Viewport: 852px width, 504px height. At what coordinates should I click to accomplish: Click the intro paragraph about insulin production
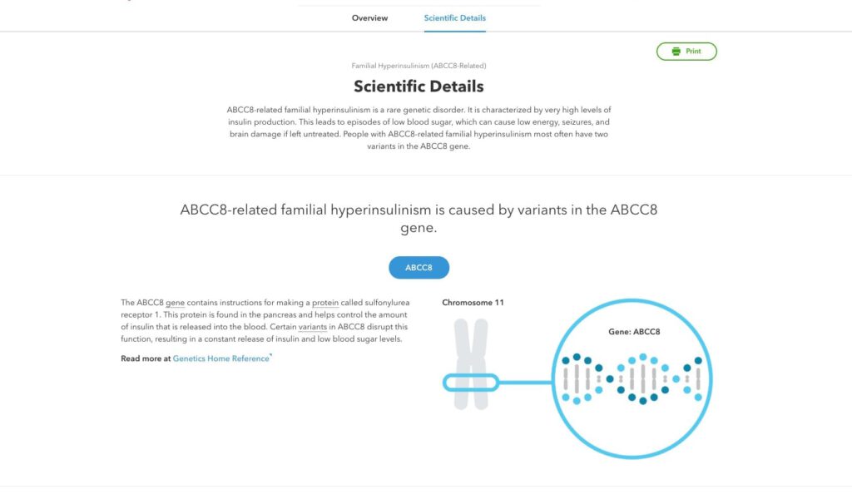tap(419, 127)
